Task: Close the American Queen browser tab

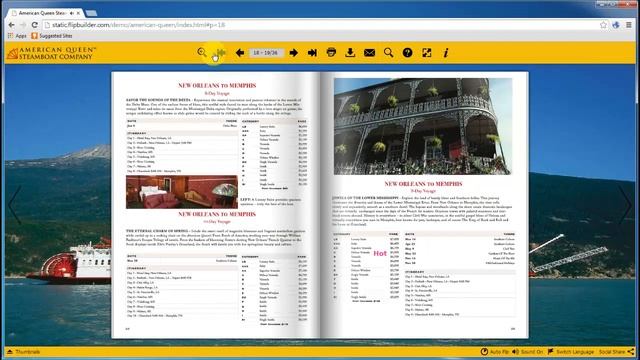Action: click(x=78, y=13)
